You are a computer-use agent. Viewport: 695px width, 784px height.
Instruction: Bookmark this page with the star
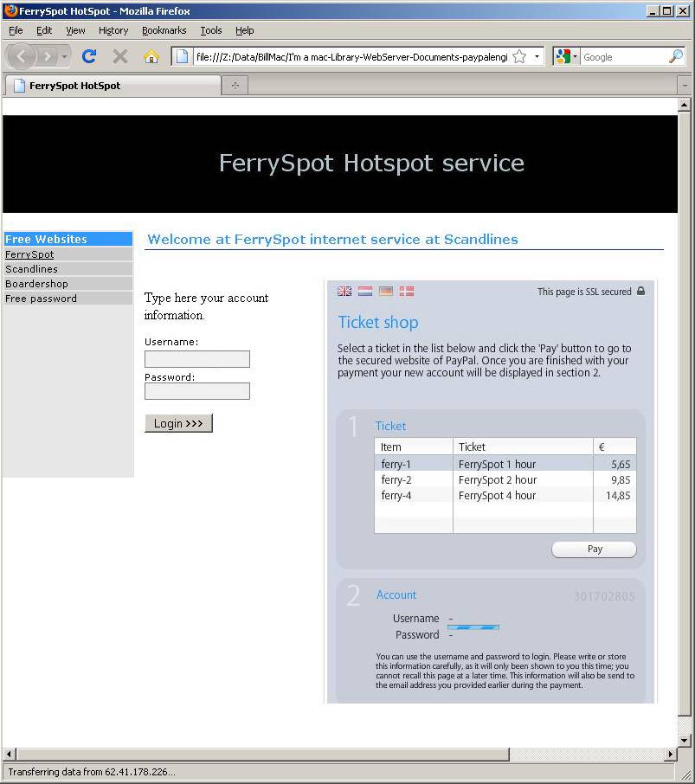click(x=519, y=56)
